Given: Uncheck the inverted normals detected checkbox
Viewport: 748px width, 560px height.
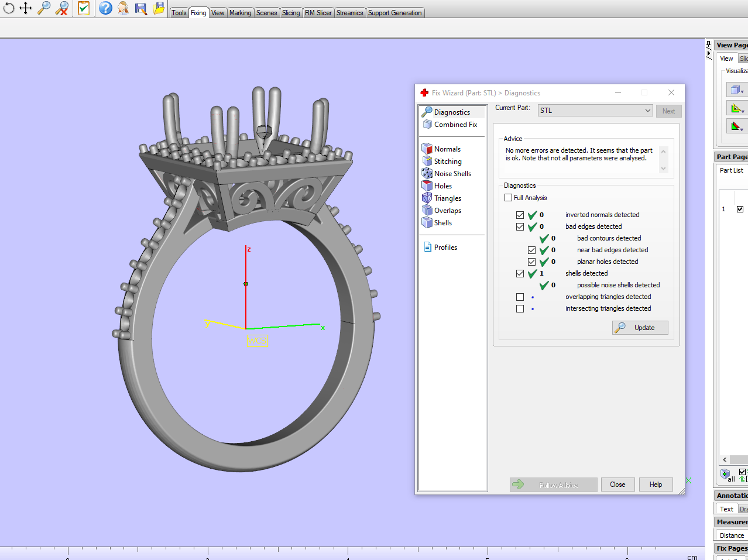Looking at the screenshot, I should point(520,215).
